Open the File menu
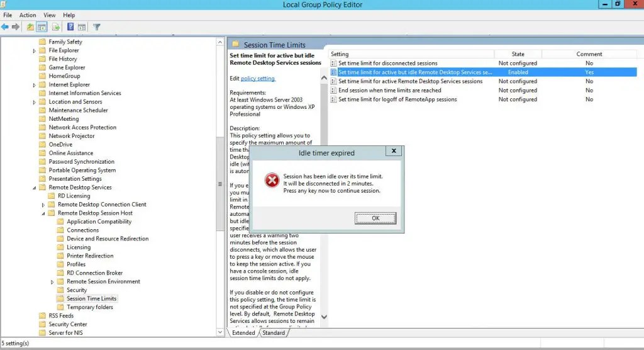The width and height of the screenshot is (644, 350). coord(8,15)
